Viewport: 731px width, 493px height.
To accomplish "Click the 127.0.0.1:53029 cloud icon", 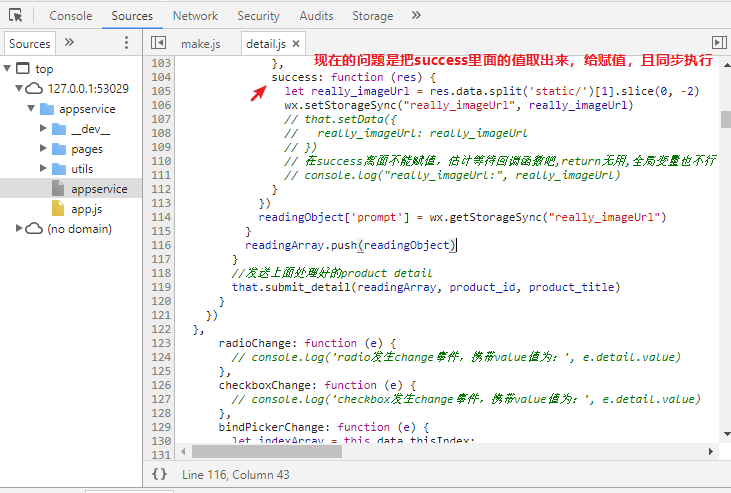I will [x=34, y=89].
